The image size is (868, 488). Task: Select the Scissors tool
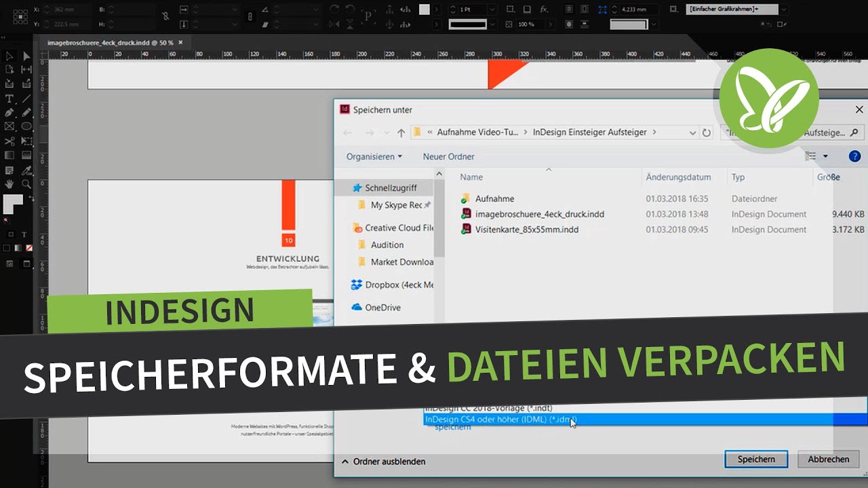pos(9,141)
